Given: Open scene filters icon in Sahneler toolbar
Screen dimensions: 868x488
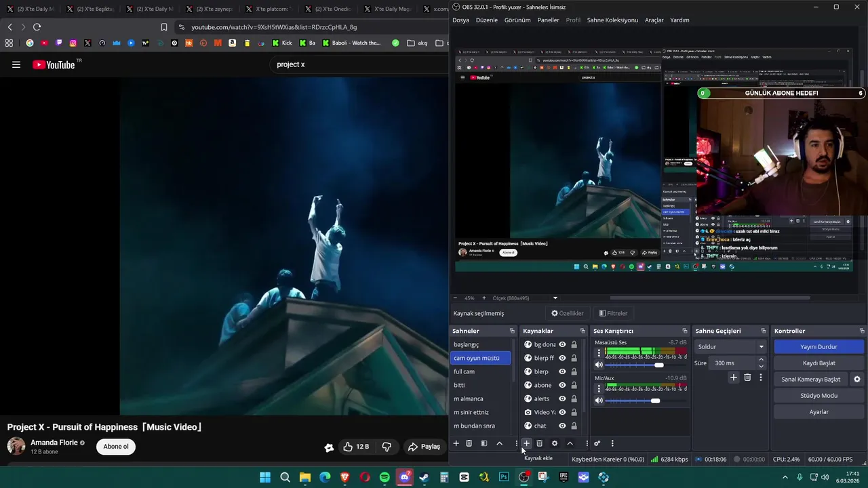Looking at the screenshot, I should pos(484,443).
